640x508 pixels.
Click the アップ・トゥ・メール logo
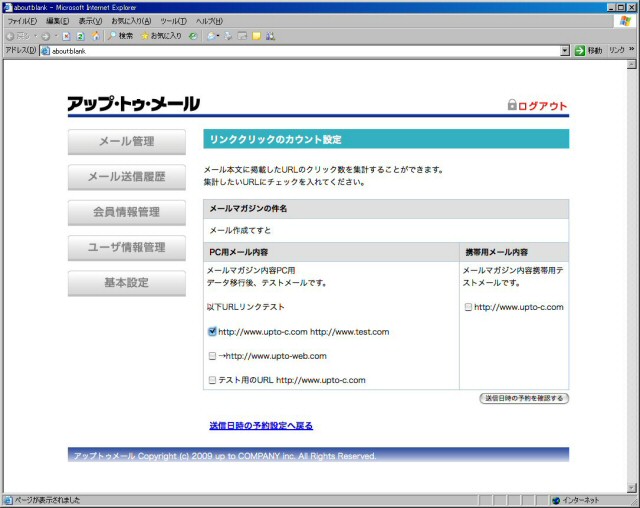point(133,104)
